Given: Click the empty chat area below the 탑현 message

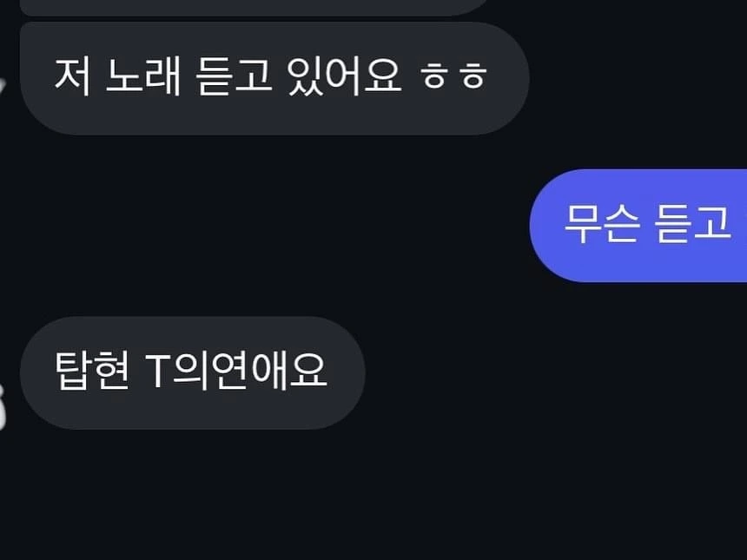Looking at the screenshot, I should pyautogui.click(x=373, y=495).
